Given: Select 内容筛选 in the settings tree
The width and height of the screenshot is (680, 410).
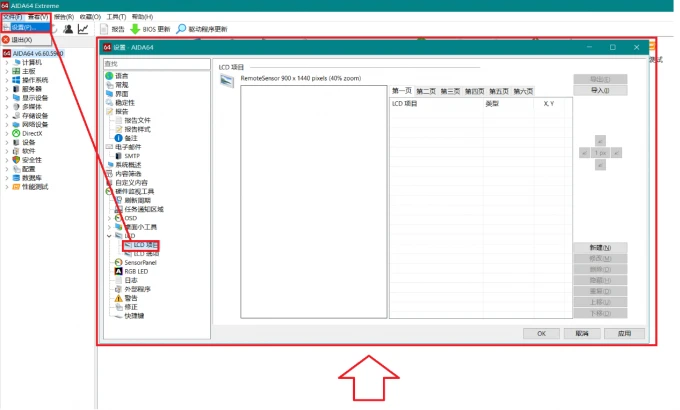Looking at the screenshot, I should pos(128,174).
